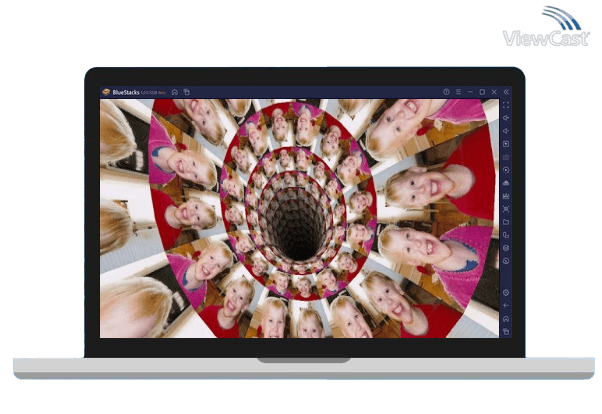Open the help question-mark icon in title bar

point(446,92)
